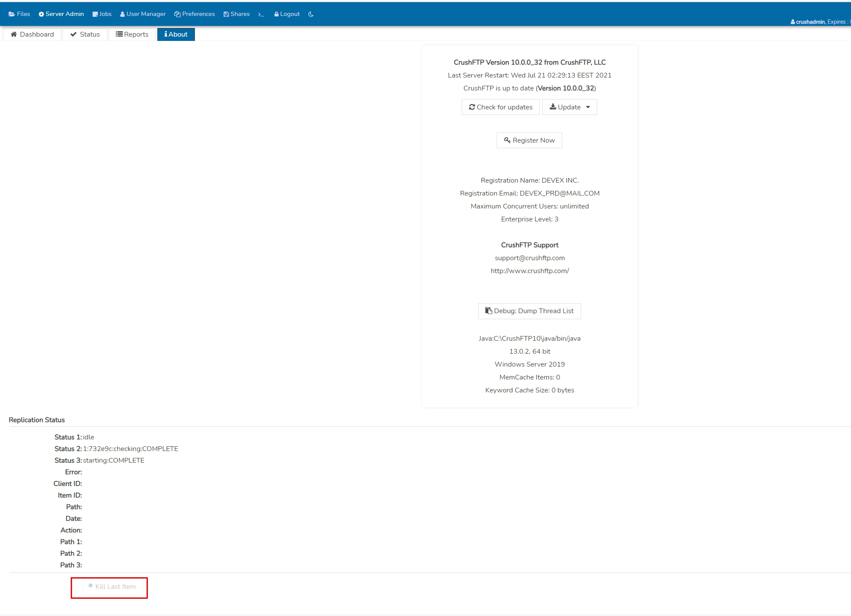
Task: Toggle dark mode moon icon
Action: 311,14
